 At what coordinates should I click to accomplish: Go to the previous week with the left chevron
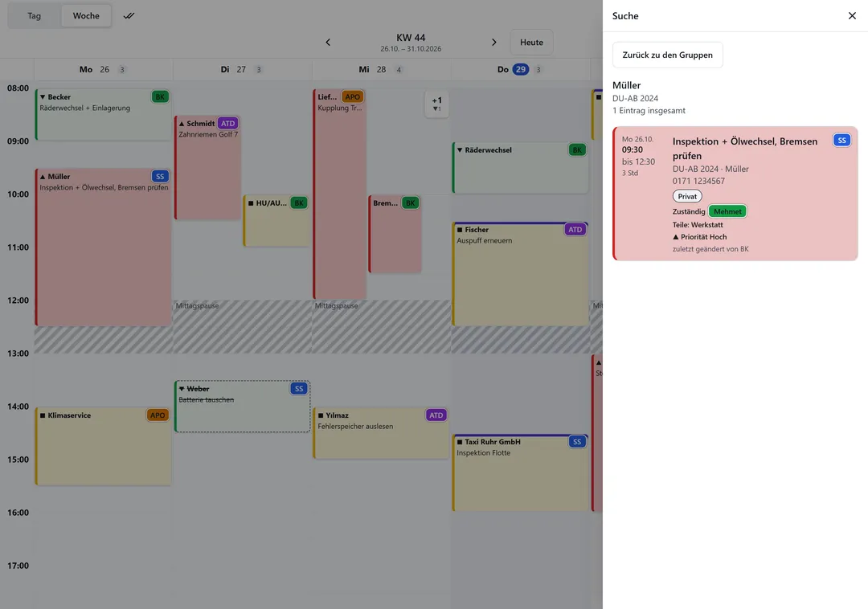pos(328,42)
